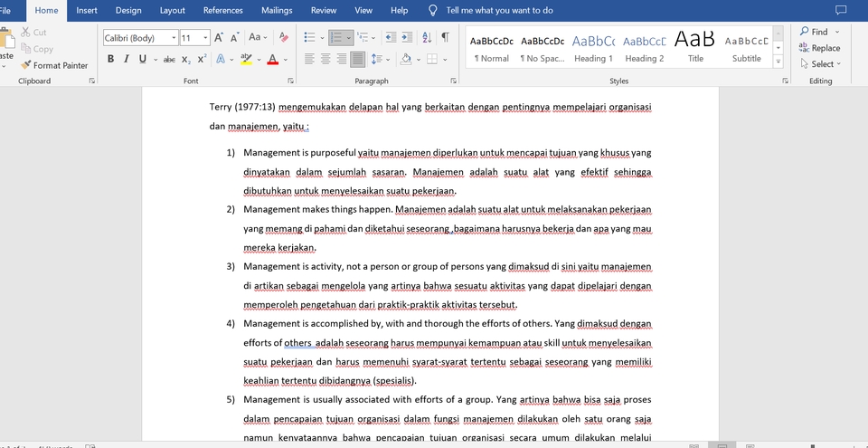The image size is (868, 448).
Task: Apply the Heading 1 style
Action: coord(593,48)
